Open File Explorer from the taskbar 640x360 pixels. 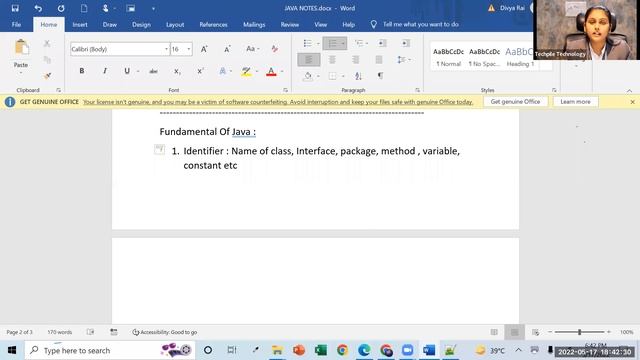[x=277, y=350]
